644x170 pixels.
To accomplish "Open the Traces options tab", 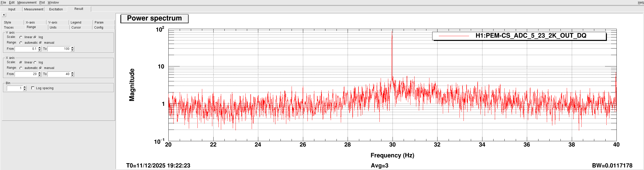I will [x=9, y=28].
